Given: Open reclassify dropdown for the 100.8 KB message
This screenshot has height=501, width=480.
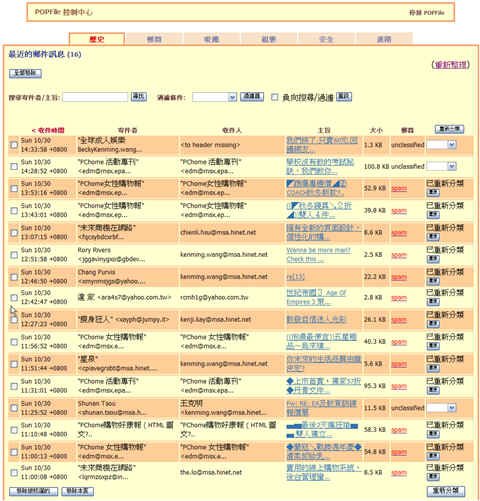Looking at the screenshot, I should pyautogui.click(x=441, y=166).
